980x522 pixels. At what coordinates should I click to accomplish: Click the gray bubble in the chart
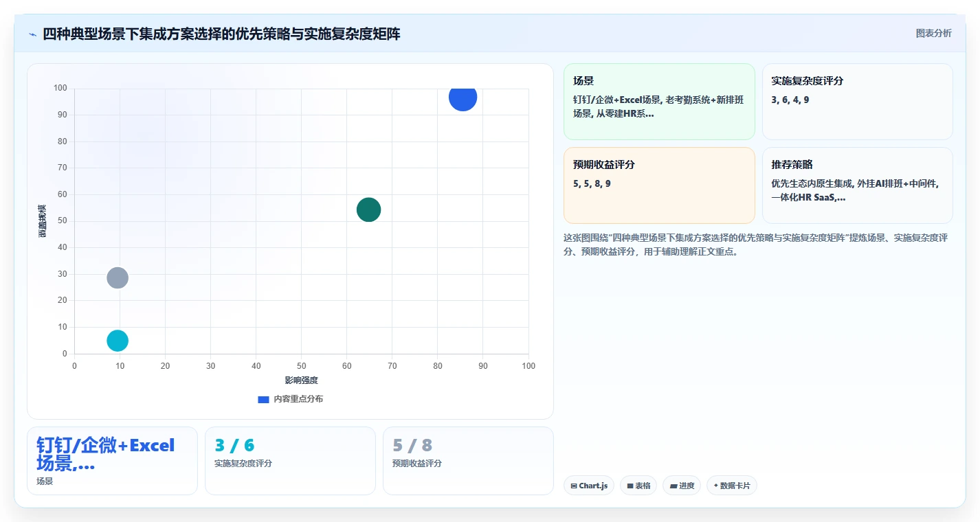coord(118,277)
